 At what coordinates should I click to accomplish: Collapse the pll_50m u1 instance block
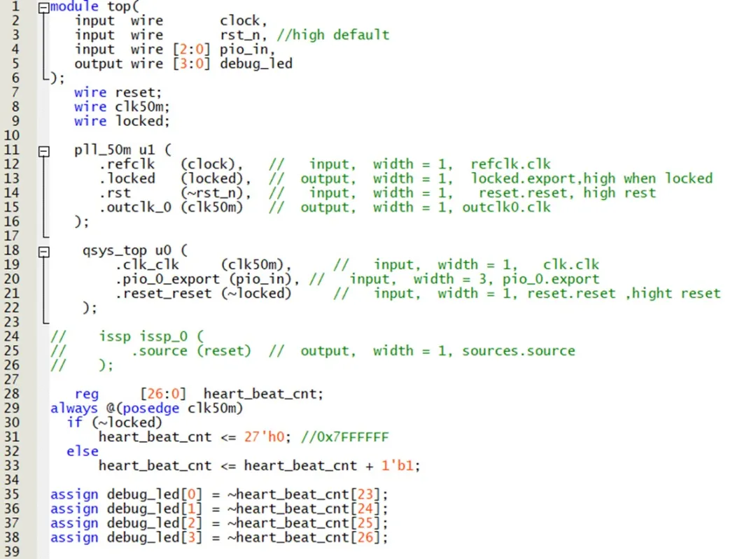(x=43, y=150)
